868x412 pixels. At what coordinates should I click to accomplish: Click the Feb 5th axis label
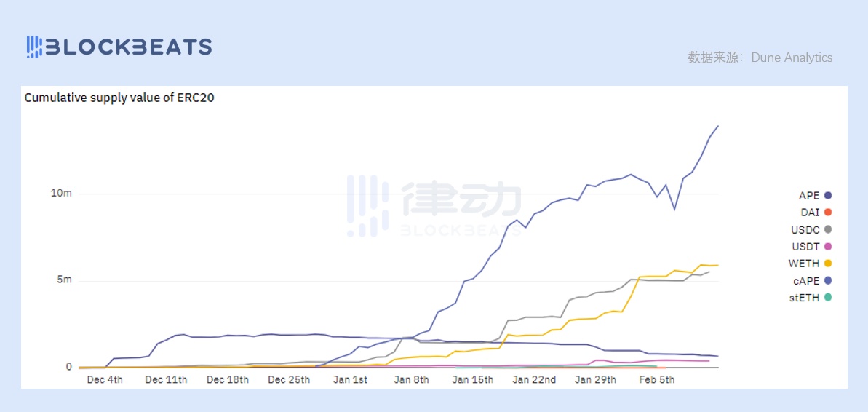[x=657, y=380]
